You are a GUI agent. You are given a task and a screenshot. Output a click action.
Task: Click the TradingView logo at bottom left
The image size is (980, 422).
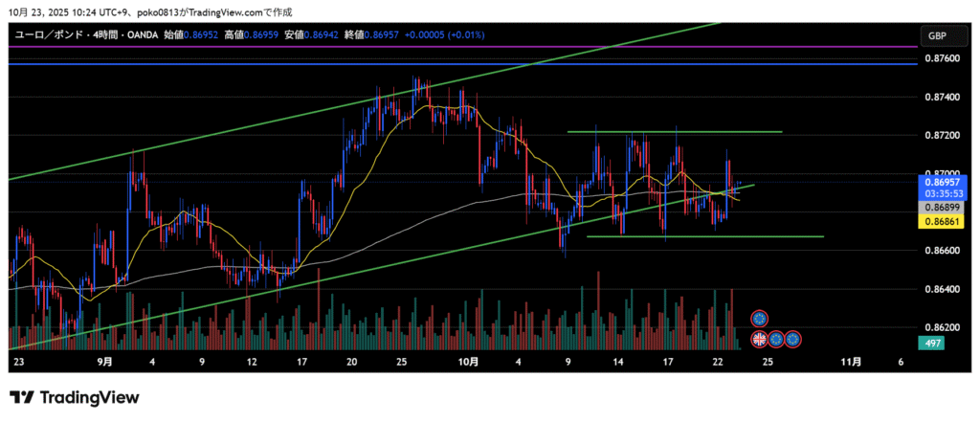click(75, 397)
